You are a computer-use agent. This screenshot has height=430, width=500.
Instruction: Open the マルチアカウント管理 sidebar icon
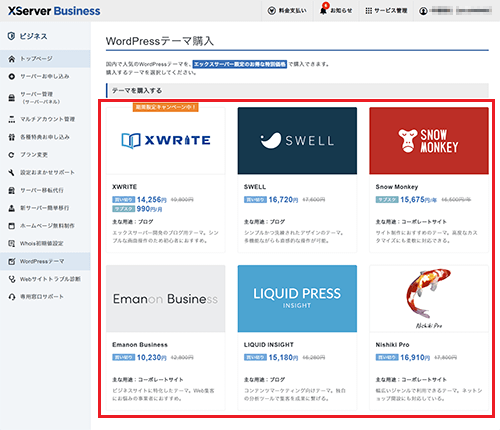(x=12, y=119)
